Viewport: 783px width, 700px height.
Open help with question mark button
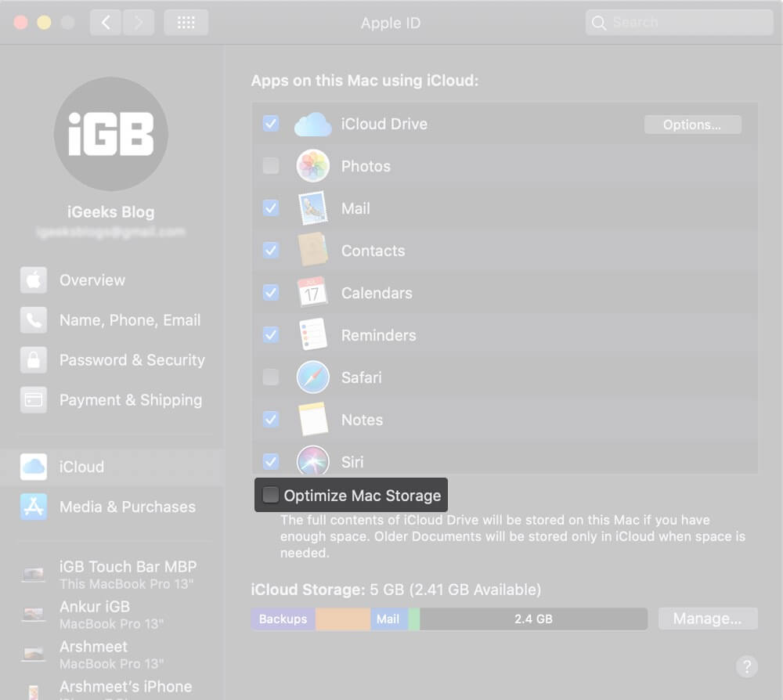pos(746,666)
